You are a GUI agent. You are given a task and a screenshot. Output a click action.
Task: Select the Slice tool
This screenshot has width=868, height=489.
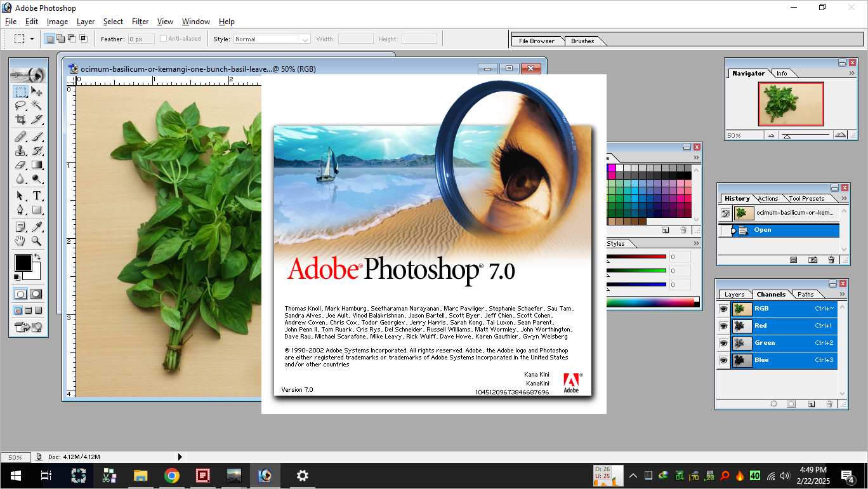pos(37,119)
